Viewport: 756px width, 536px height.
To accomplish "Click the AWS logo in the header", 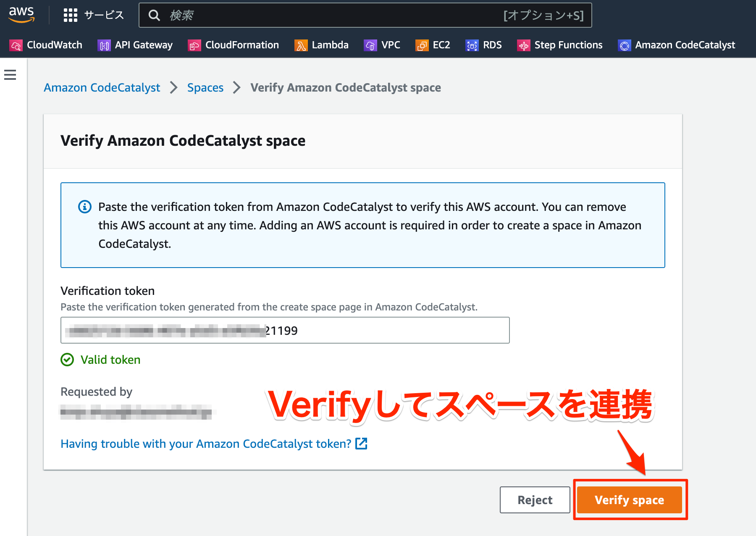I will (21, 14).
